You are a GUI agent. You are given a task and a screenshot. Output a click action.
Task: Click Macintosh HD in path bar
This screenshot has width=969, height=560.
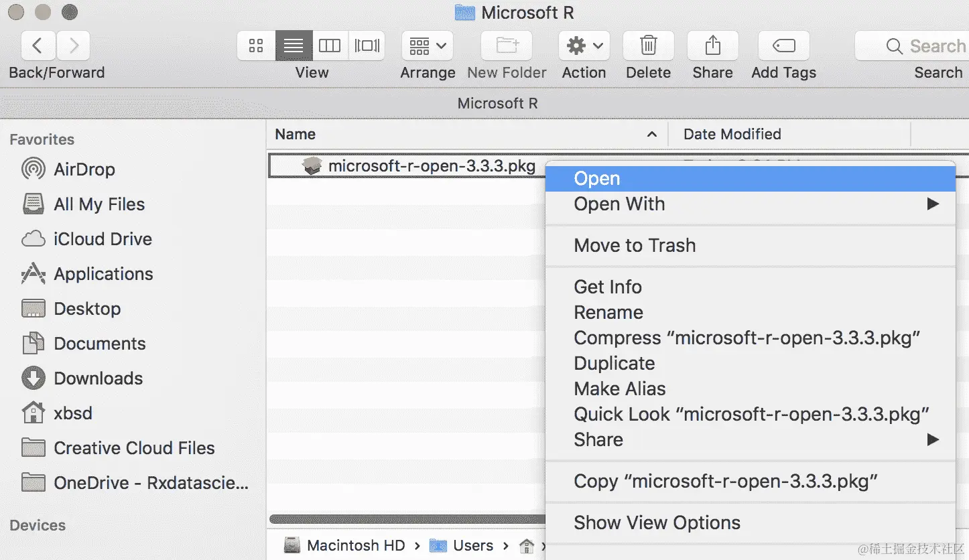344,546
